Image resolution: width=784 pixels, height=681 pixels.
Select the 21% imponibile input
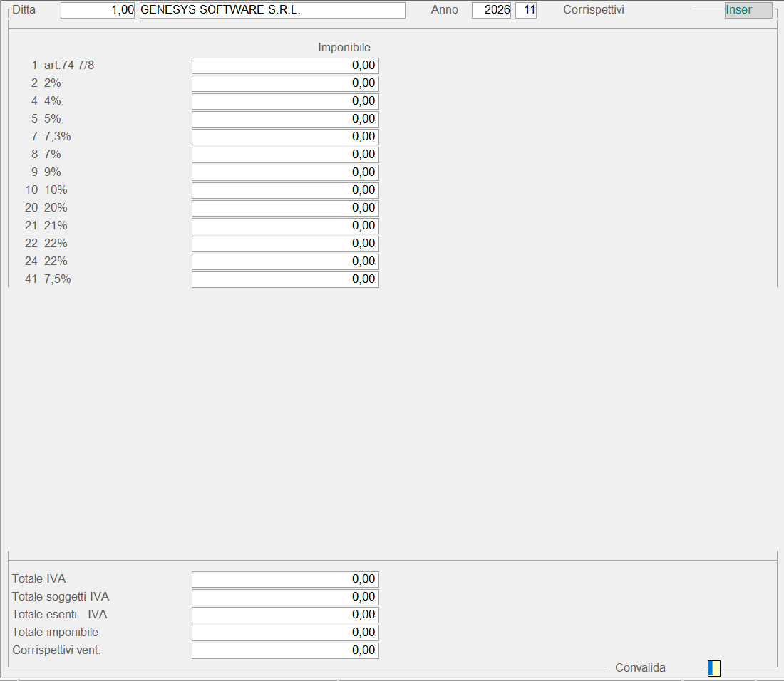(285, 226)
